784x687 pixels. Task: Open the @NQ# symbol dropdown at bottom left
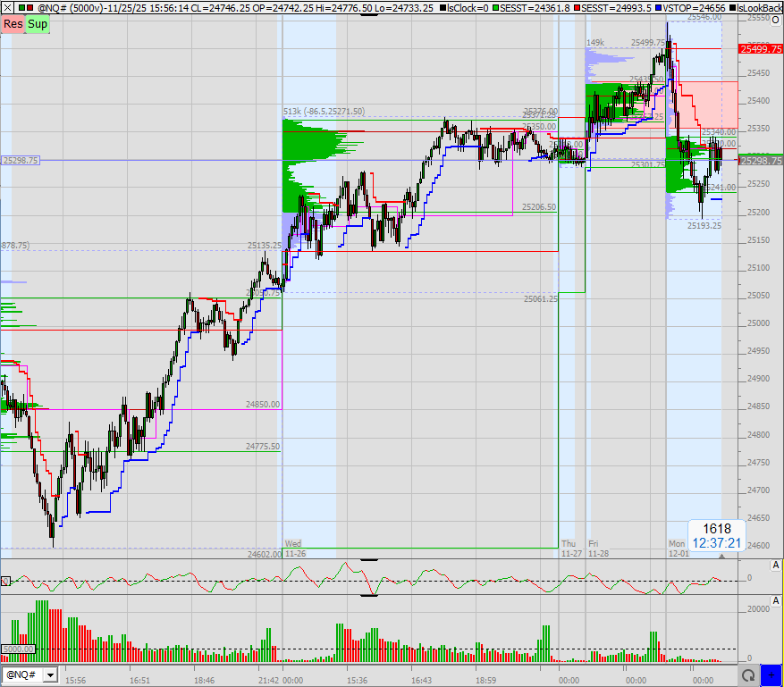click(x=51, y=675)
